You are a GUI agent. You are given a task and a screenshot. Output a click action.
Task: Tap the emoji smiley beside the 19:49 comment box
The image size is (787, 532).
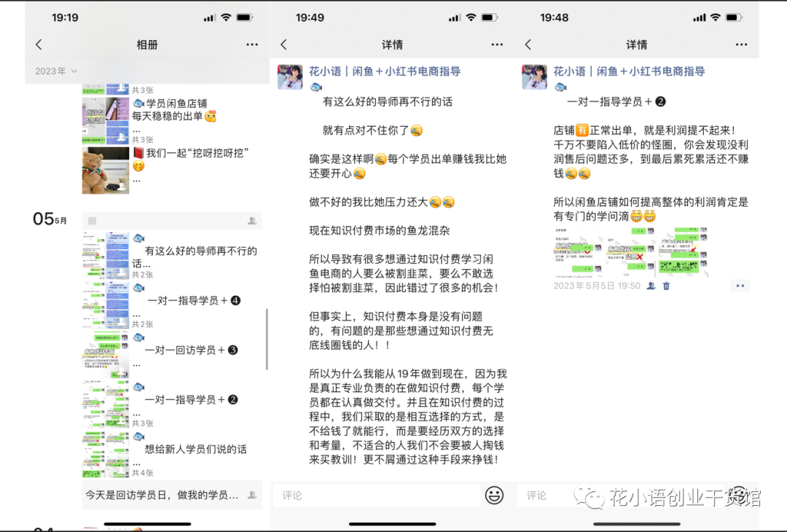point(494,496)
